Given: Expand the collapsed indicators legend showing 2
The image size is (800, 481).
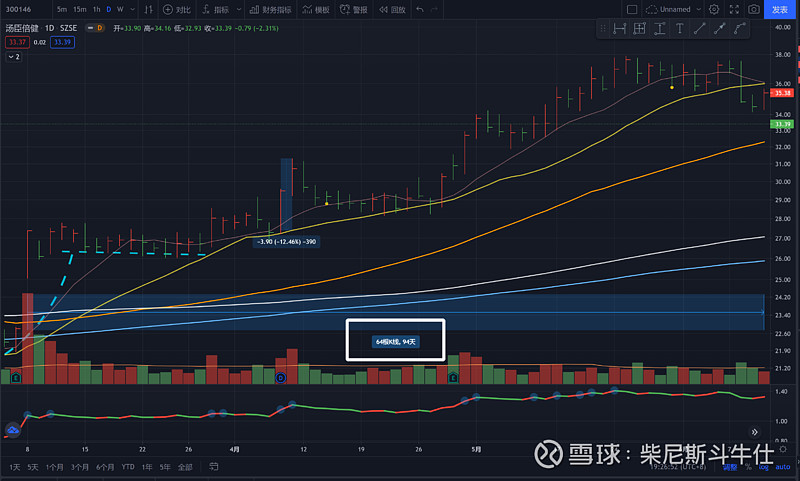Looking at the screenshot, I should (x=14, y=57).
